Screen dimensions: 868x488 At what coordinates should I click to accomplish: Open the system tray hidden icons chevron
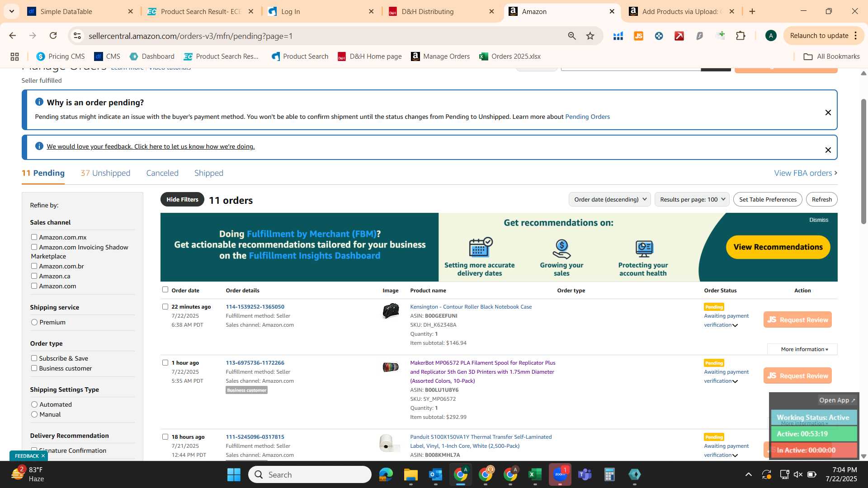point(748,474)
